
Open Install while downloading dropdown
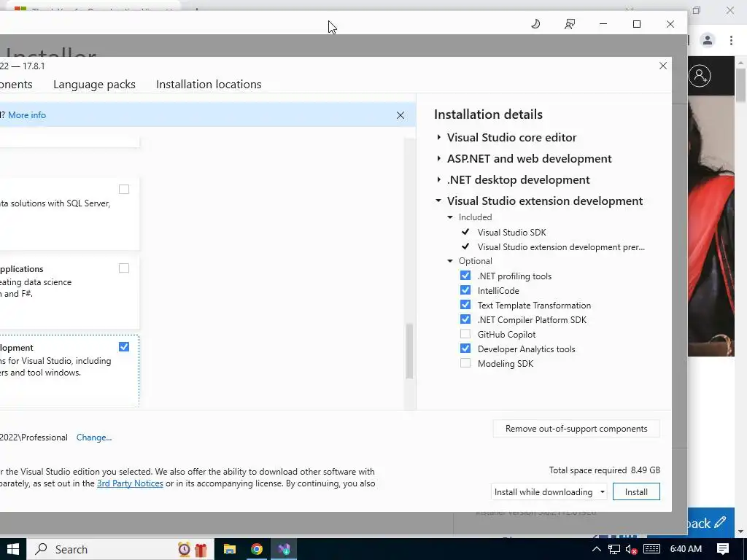point(549,492)
